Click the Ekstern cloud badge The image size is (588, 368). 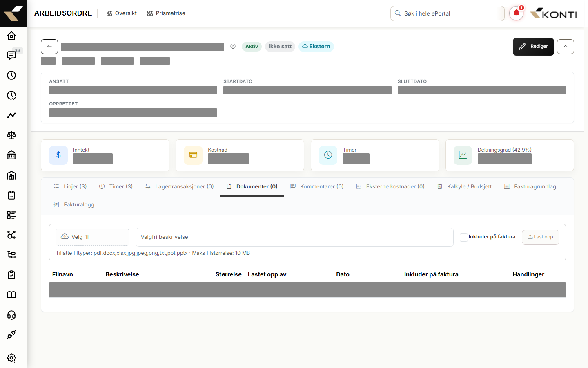[316, 47]
